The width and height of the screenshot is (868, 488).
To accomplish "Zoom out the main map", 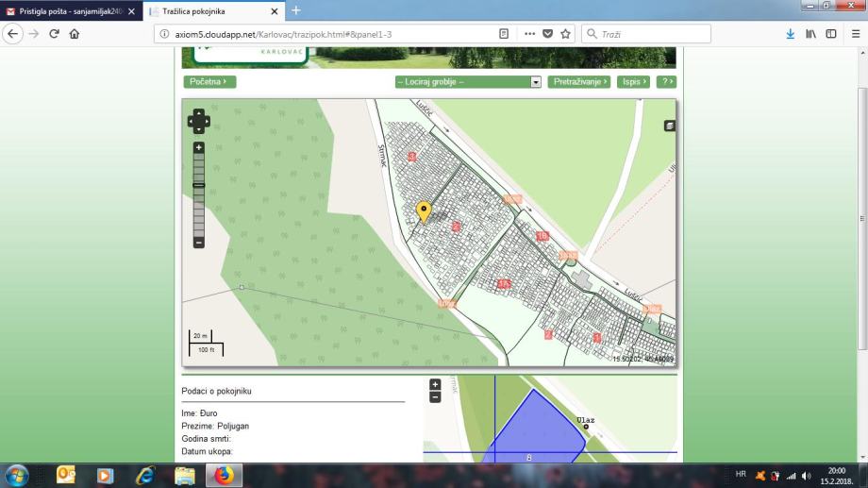I will [199, 243].
